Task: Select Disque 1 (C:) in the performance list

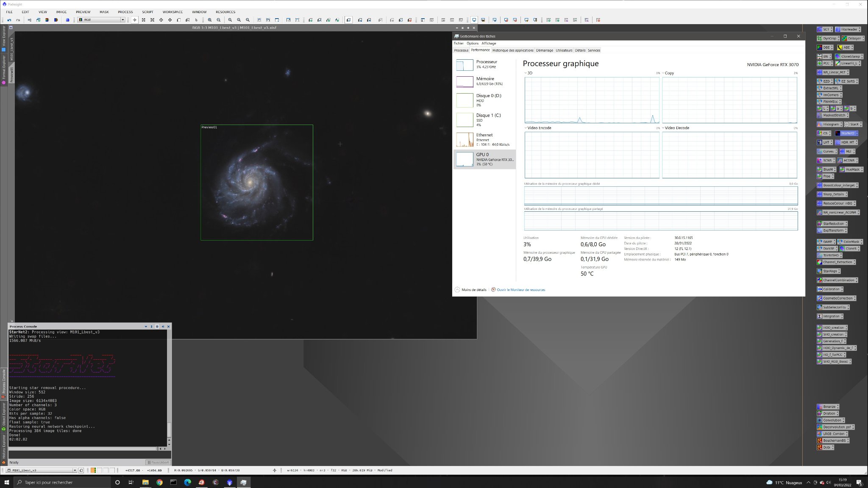Action: coord(485,120)
